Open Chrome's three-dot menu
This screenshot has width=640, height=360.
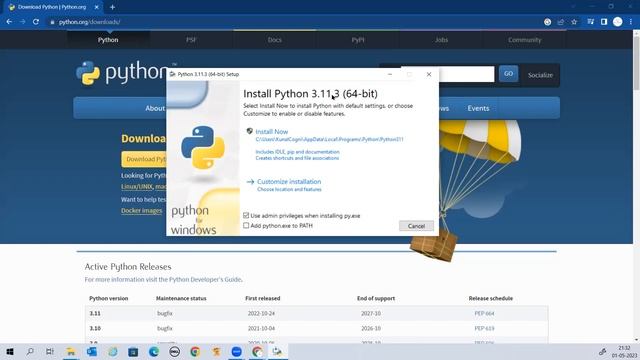point(631,22)
